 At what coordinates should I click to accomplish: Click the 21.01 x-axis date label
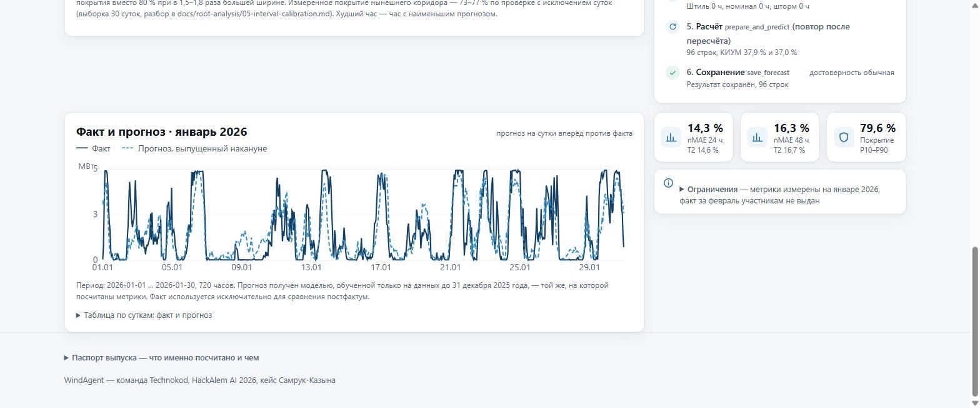click(x=450, y=268)
